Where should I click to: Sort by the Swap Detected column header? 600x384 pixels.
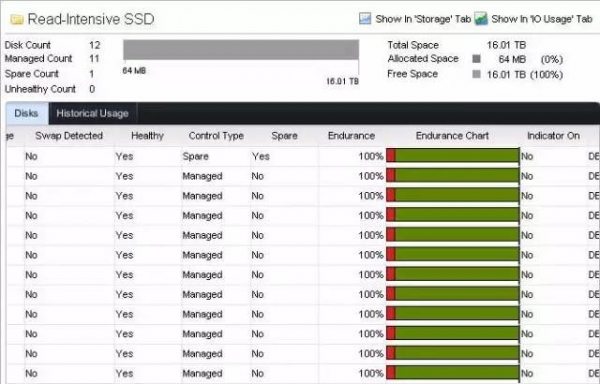pos(69,136)
